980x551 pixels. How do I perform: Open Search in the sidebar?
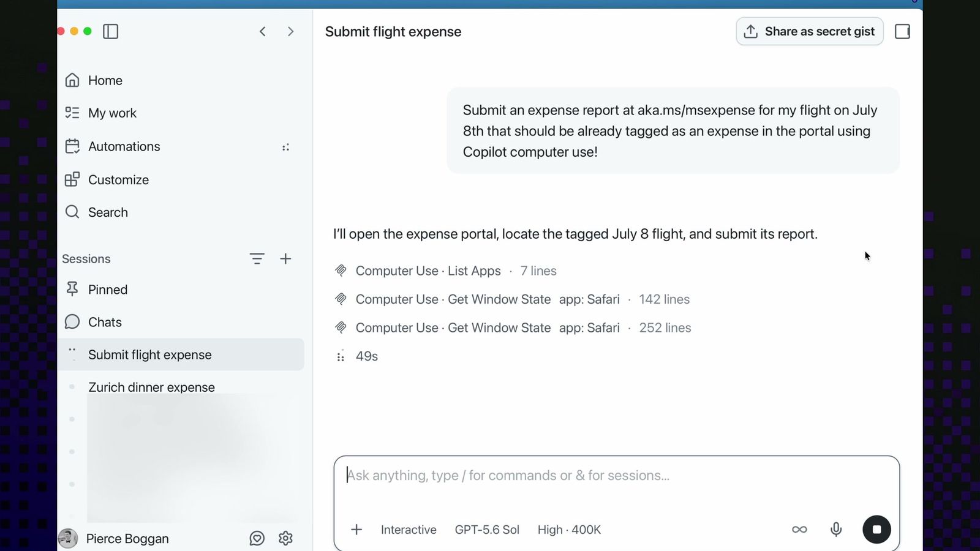[x=108, y=212]
